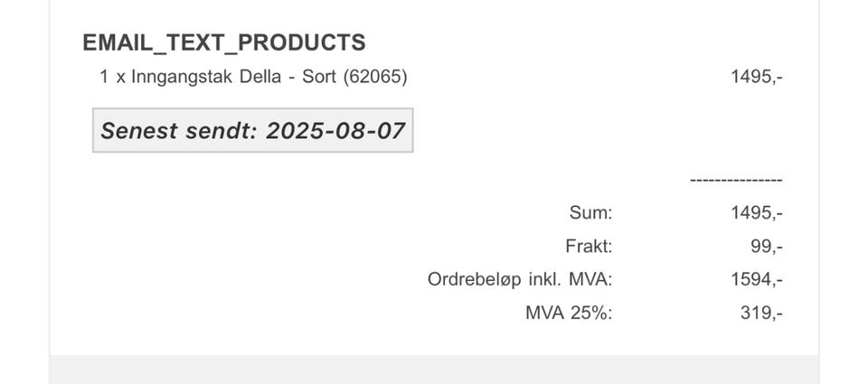The height and width of the screenshot is (384, 868).
Task: Click the VAT amount 319,-
Action: coord(760,313)
